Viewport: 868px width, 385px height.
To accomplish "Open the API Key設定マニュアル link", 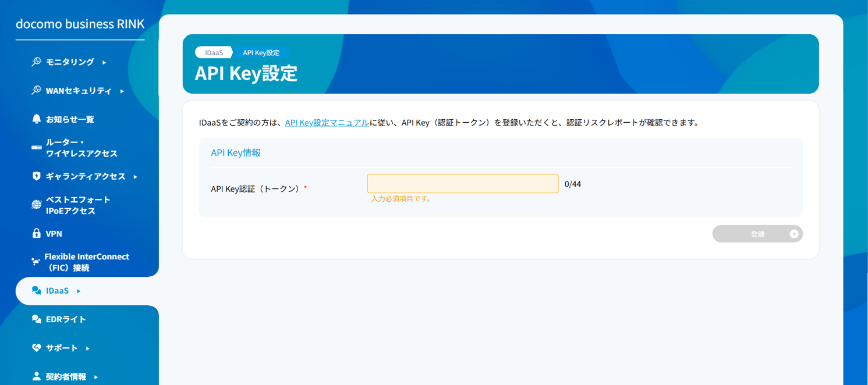I will point(326,122).
